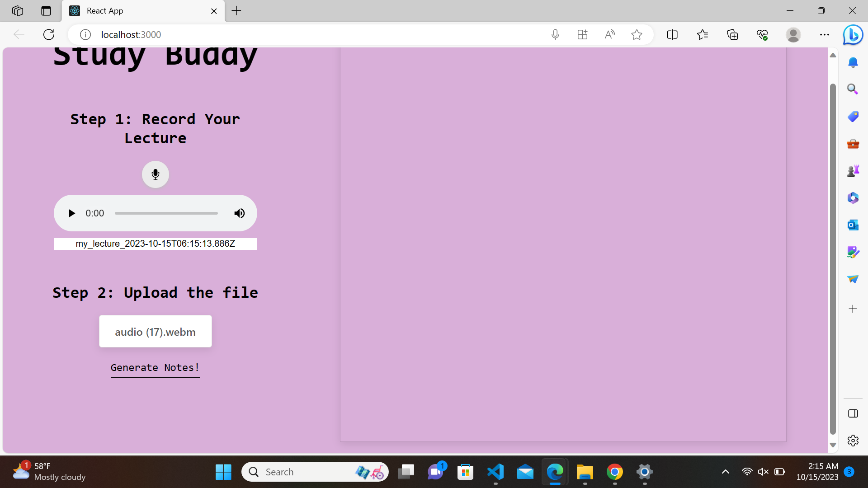Open a new browser tab
This screenshot has height=488, width=868.
pyautogui.click(x=236, y=11)
